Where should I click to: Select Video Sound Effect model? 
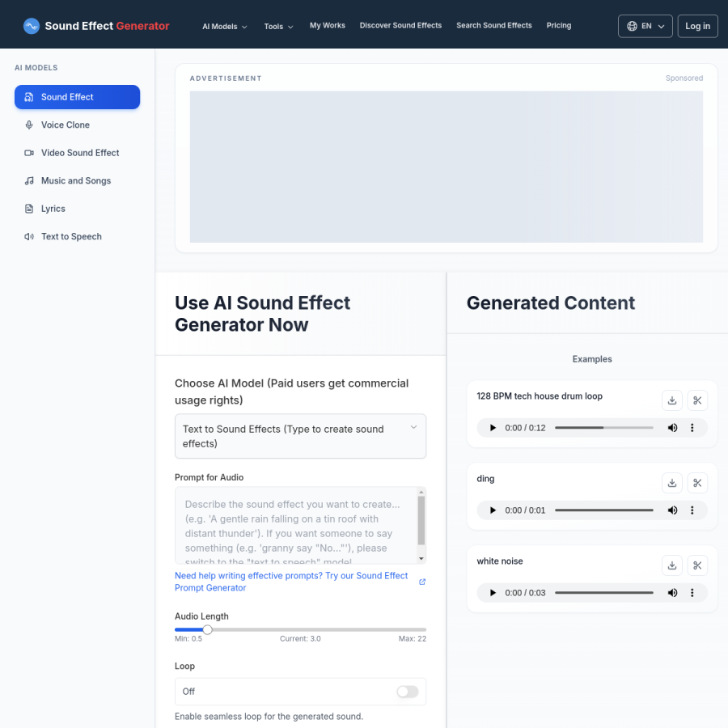coord(77,153)
